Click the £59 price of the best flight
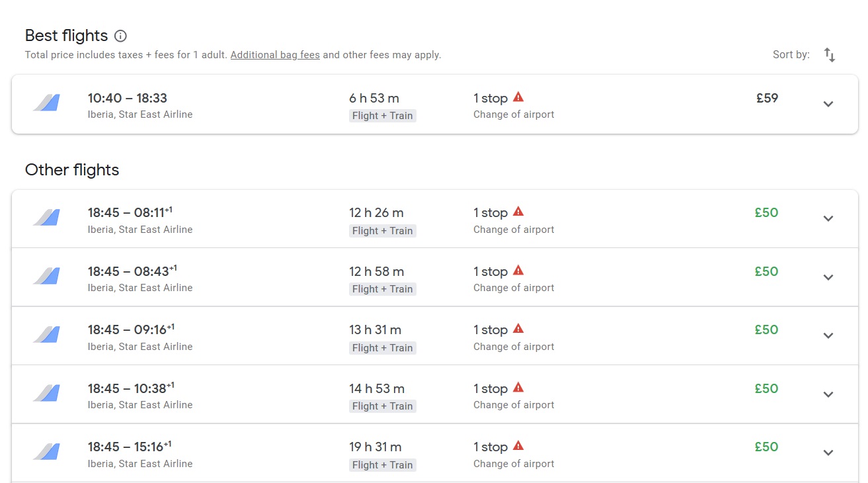Viewport: 868px width, 483px height. (x=767, y=98)
